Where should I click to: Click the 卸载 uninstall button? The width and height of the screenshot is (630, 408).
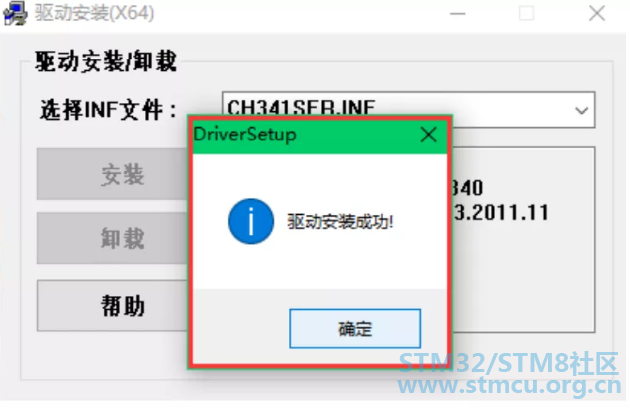point(112,238)
